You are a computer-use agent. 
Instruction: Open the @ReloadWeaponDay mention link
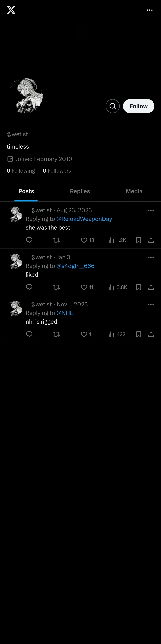click(84, 219)
